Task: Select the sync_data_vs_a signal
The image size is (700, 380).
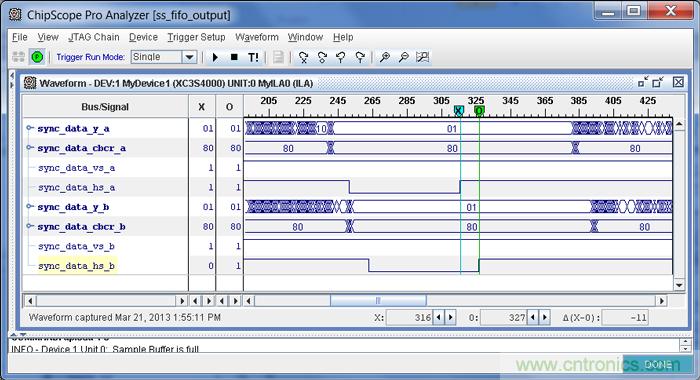Action: (x=76, y=168)
